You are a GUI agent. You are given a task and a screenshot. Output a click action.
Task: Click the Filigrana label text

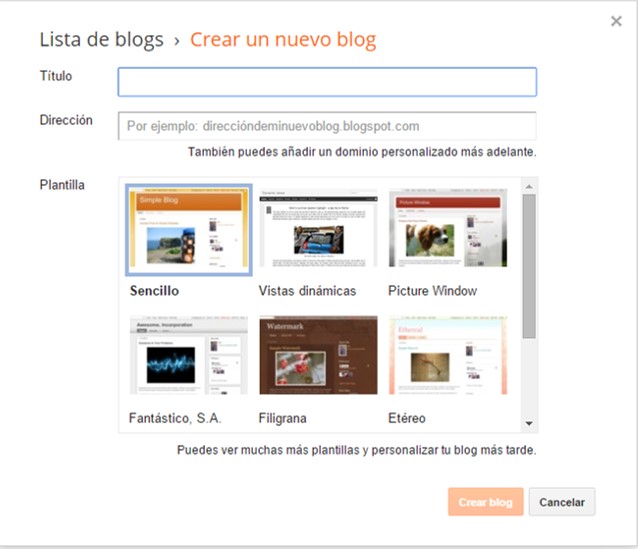click(282, 418)
